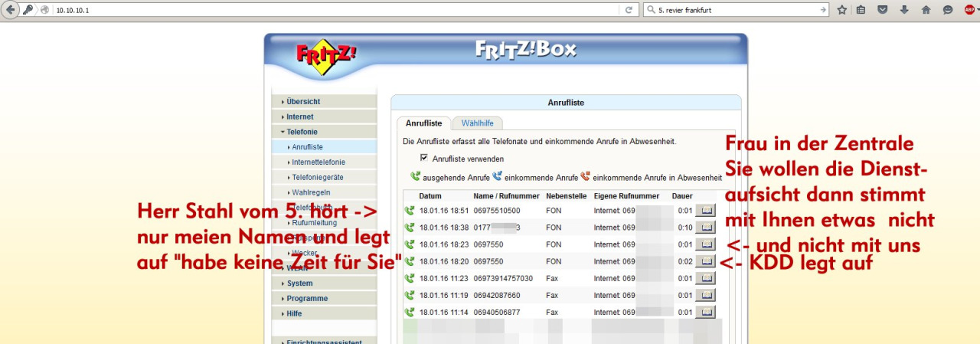The image size is (980, 344).
Task: Go to the browser home page icon
Action: pyautogui.click(x=926, y=10)
